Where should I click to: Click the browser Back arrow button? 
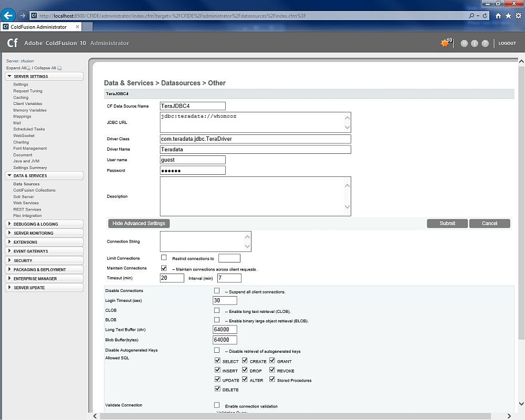pos(8,15)
